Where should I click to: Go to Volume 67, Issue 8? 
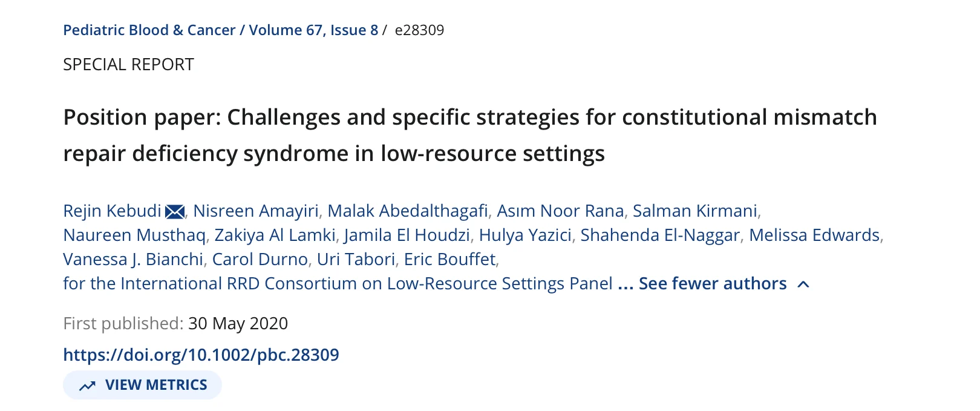pos(313,30)
